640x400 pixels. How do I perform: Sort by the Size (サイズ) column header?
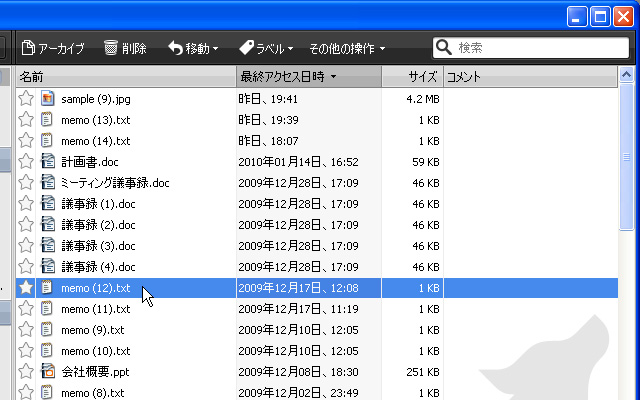click(x=412, y=77)
